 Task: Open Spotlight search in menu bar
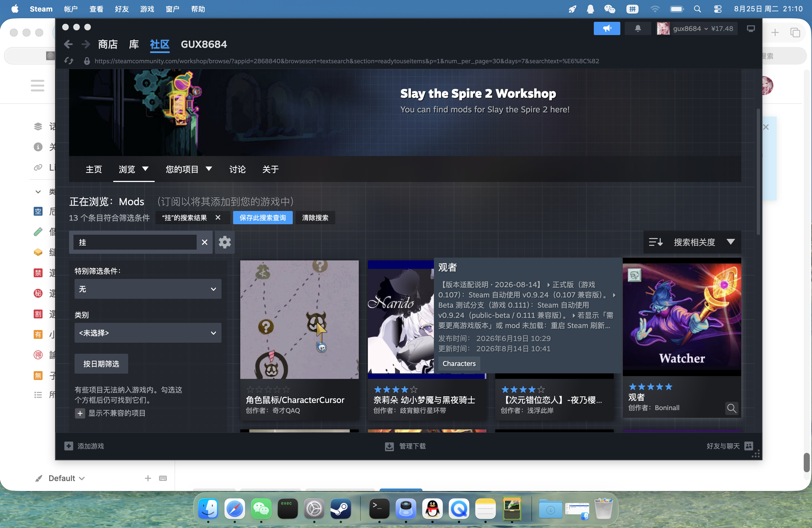pos(697,9)
